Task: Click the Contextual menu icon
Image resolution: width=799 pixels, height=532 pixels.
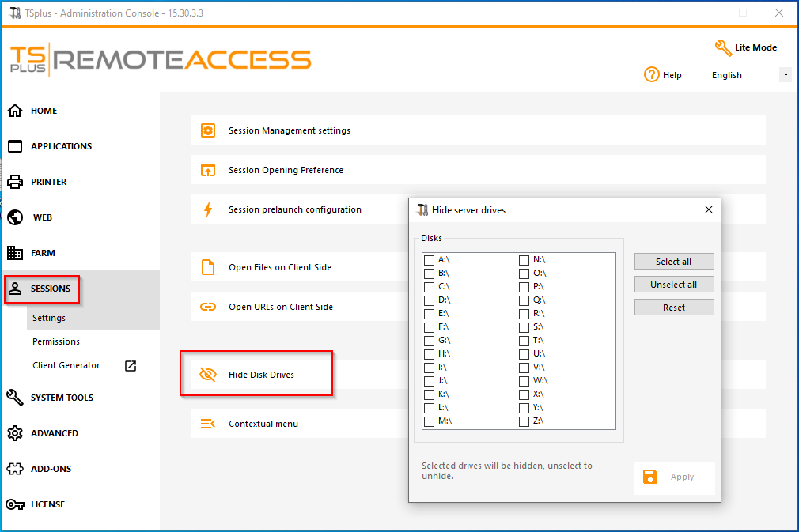Action: click(x=208, y=424)
